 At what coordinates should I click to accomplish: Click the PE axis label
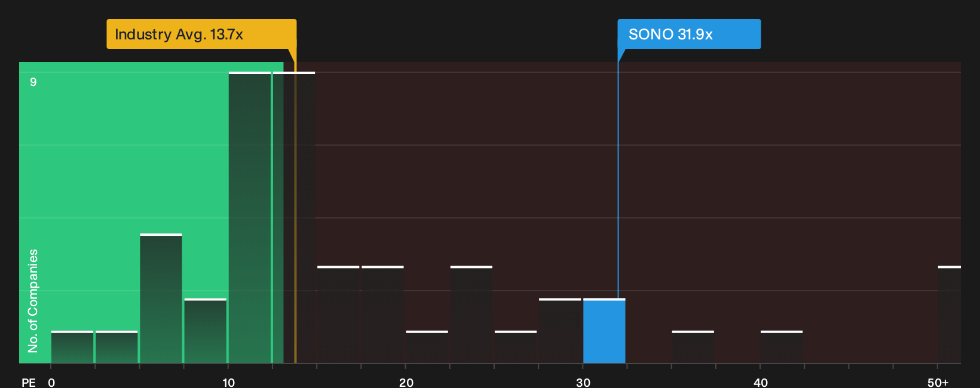click(x=29, y=383)
